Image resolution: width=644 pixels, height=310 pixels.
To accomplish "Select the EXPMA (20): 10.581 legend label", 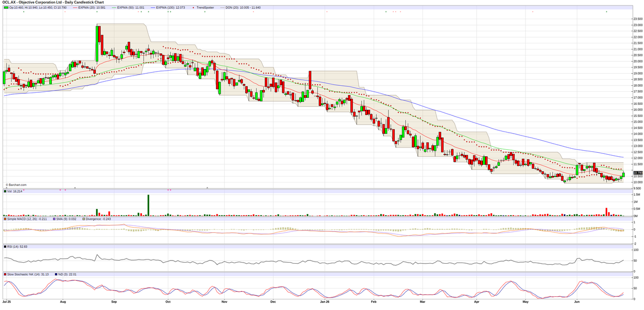I will [93, 8].
